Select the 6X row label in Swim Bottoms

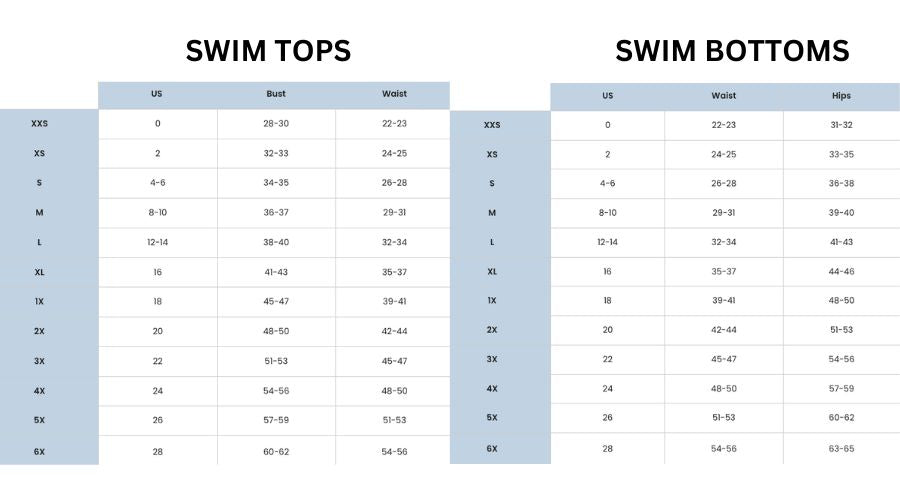(492, 448)
